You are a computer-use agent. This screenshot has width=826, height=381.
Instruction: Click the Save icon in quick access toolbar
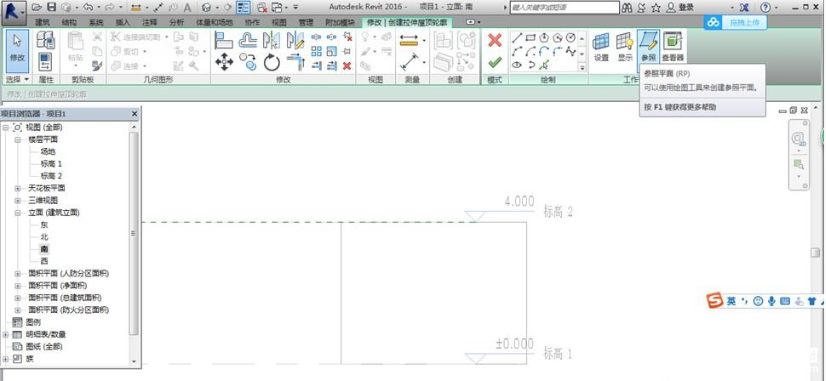(x=51, y=7)
